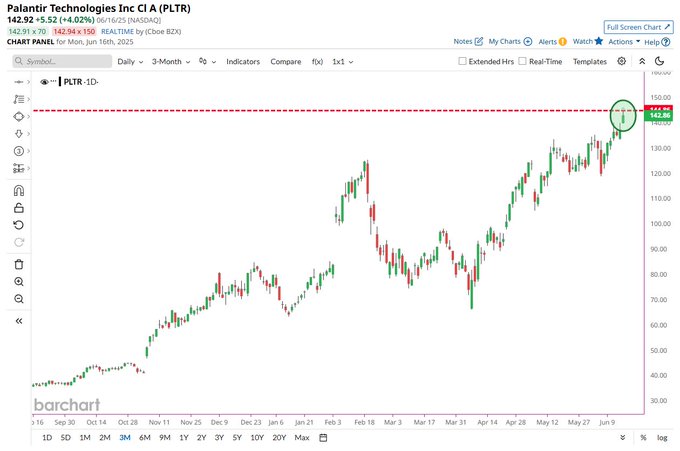This screenshot has height=451, width=680.
Task: Redo the chart action
Action: pyautogui.click(x=19, y=242)
